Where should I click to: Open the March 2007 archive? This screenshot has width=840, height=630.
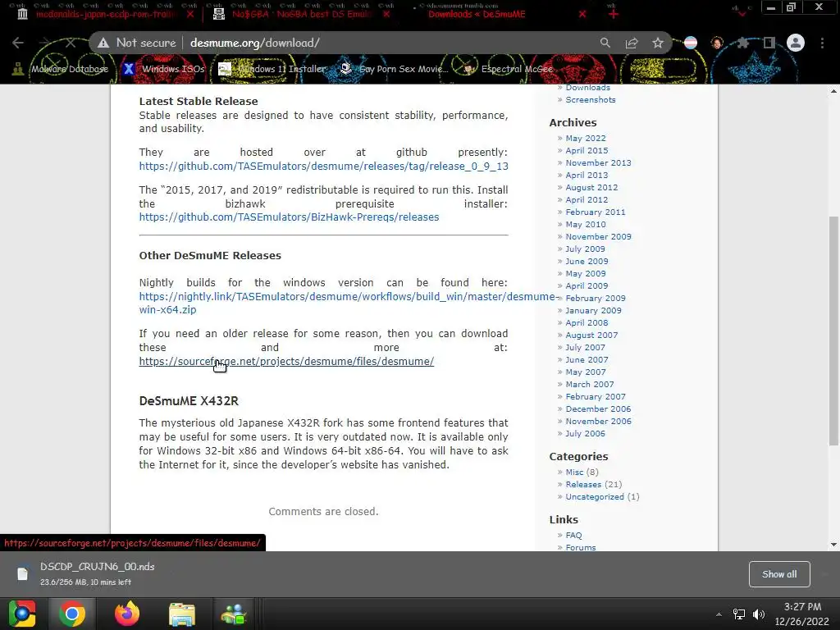click(590, 385)
